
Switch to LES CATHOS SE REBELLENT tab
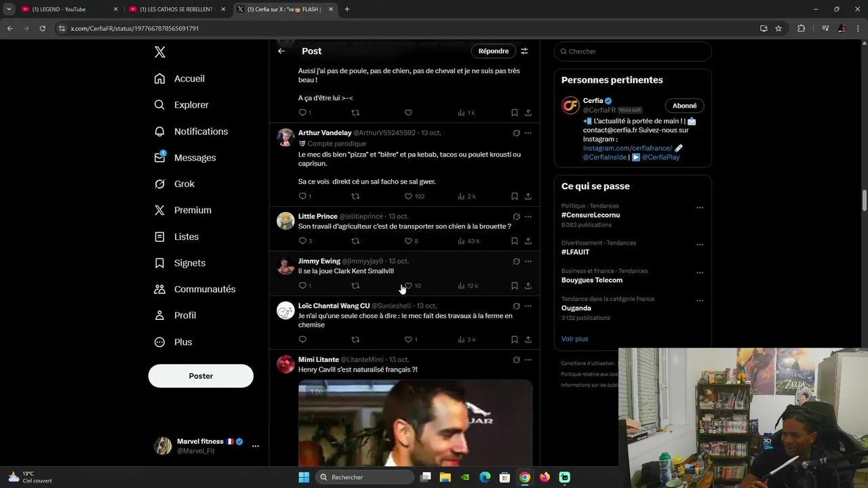click(176, 9)
